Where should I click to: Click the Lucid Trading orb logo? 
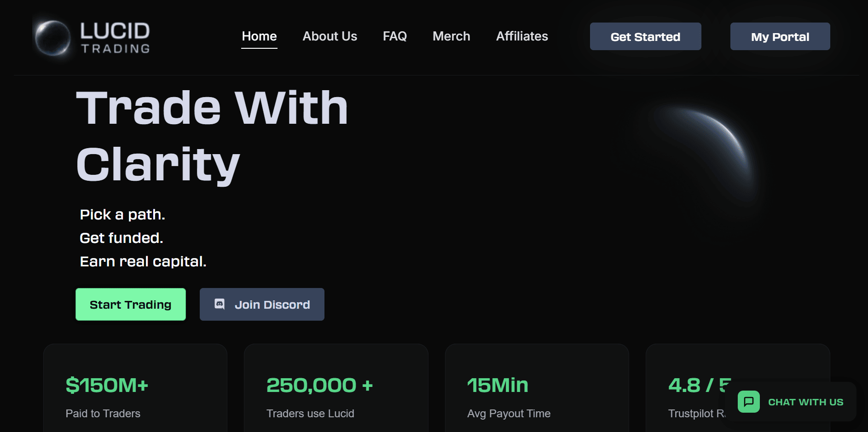click(x=52, y=37)
